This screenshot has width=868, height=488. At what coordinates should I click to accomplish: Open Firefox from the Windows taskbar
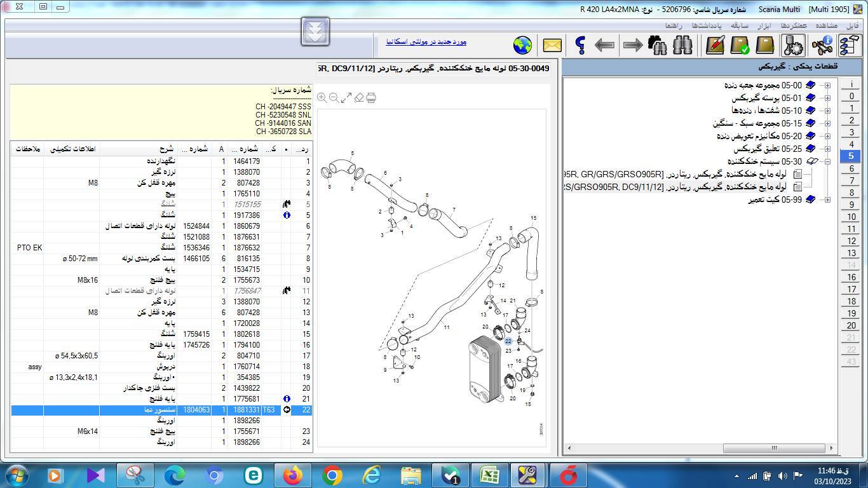[293, 475]
